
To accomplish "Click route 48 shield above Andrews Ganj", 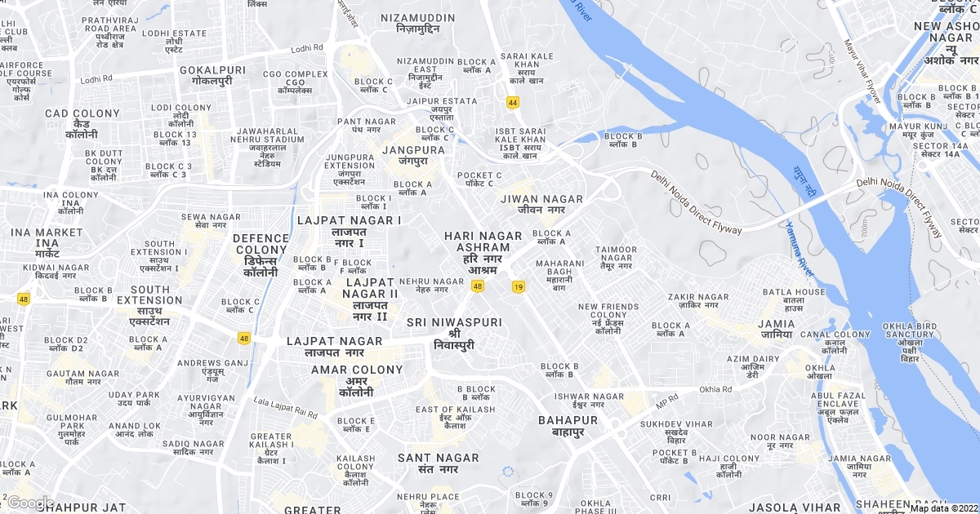I will [x=244, y=338].
